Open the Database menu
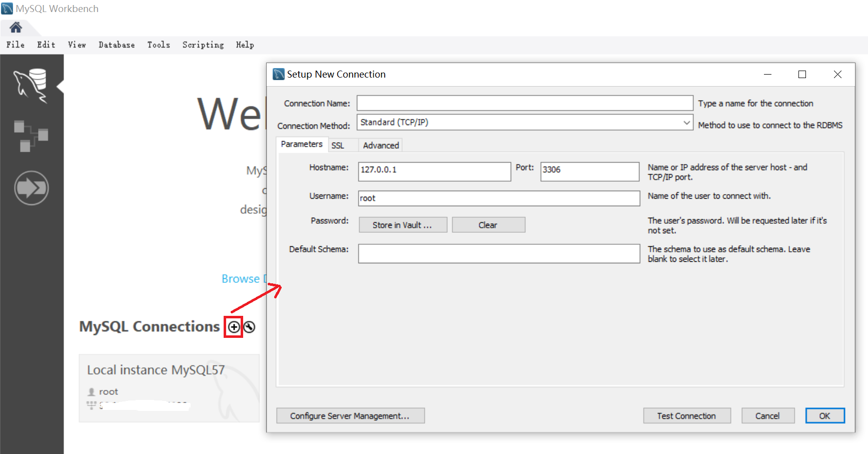The height and width of the screenshot is (454, 868). 117,45
